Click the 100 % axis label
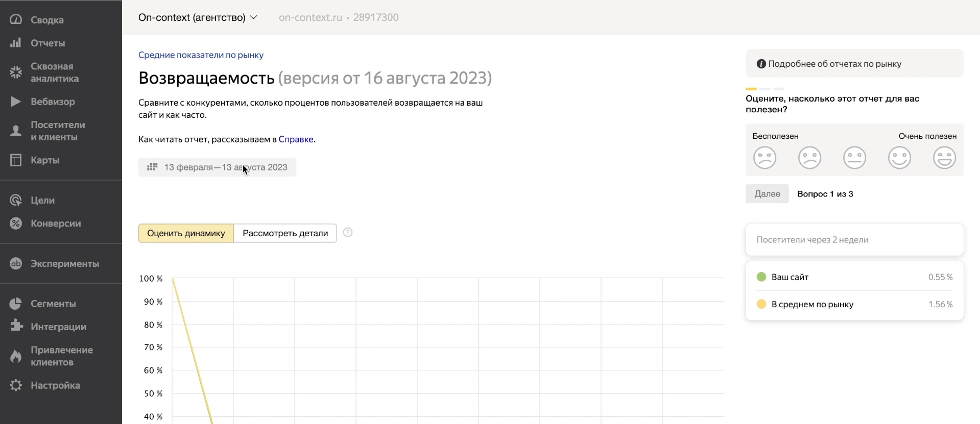The width and height of the screenshot is (980, 424). (151, 279)
